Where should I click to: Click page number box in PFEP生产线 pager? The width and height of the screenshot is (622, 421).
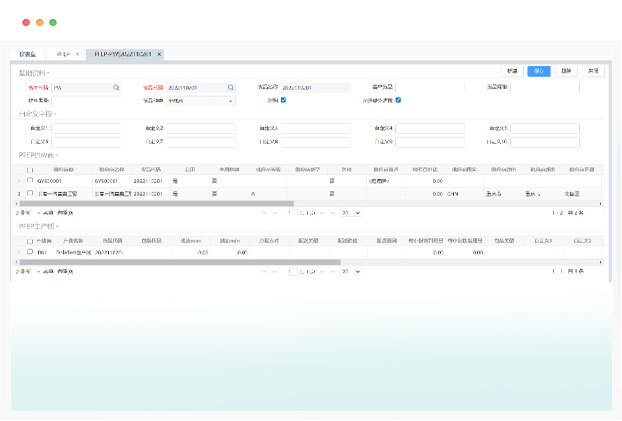(292, 272)
